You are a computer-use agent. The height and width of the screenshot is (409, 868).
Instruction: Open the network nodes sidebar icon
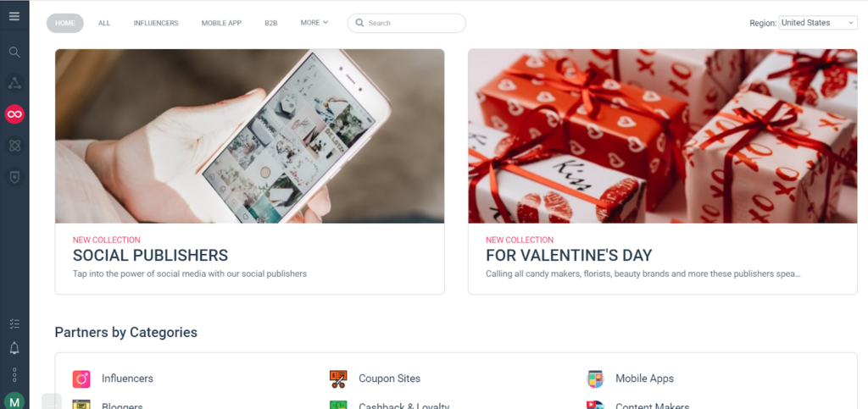click(14, 84)
